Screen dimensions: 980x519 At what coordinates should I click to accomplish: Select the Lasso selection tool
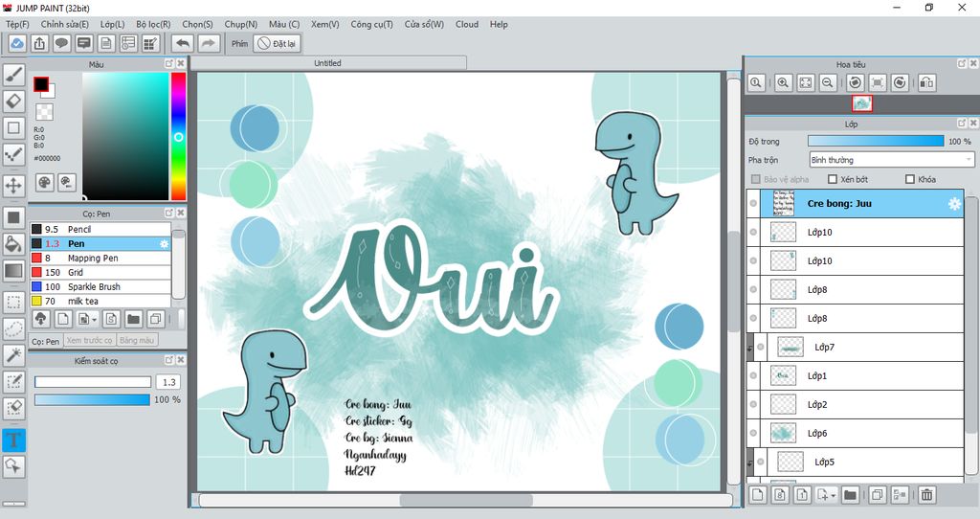point(13,328)
